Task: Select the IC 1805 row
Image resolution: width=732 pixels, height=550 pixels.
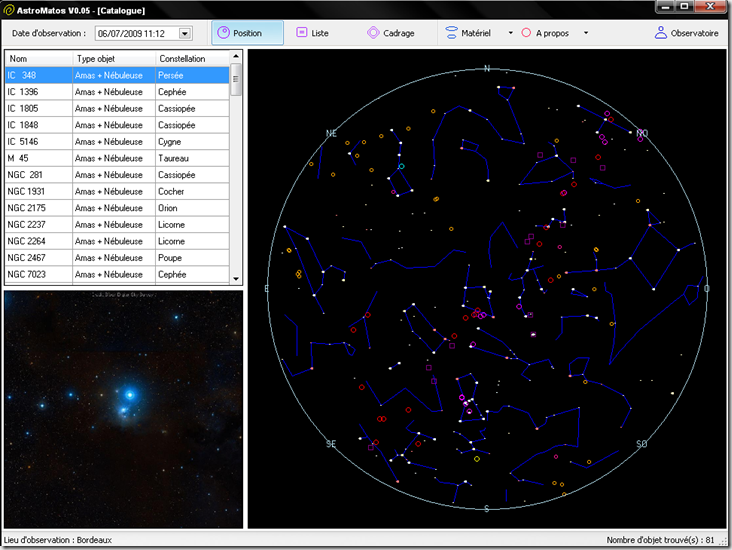Action: click(x=117, y=108)
